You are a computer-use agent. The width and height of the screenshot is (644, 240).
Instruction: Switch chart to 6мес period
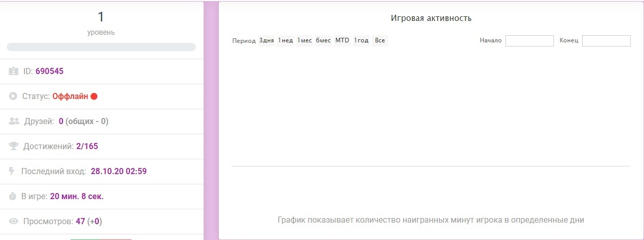tap(323, 41)
